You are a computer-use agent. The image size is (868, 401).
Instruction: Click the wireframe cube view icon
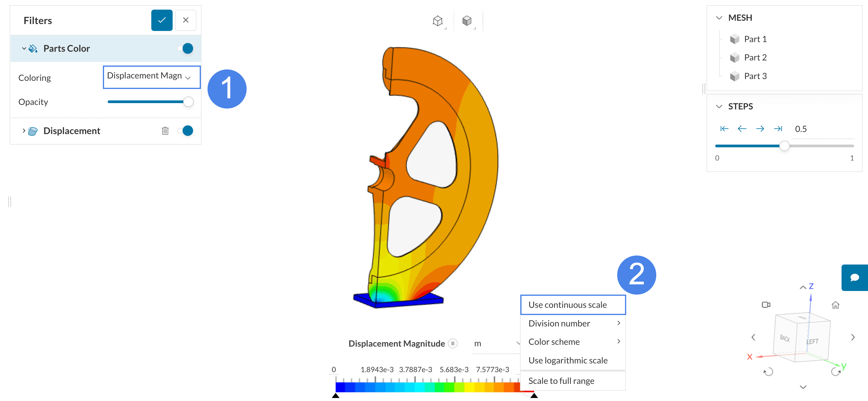coord(437,21)
